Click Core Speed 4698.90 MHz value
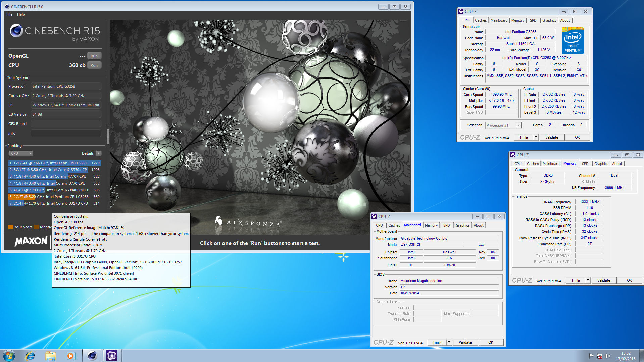Image resolution: width=644 pixels, height=362 pixels. click(501, 95)
